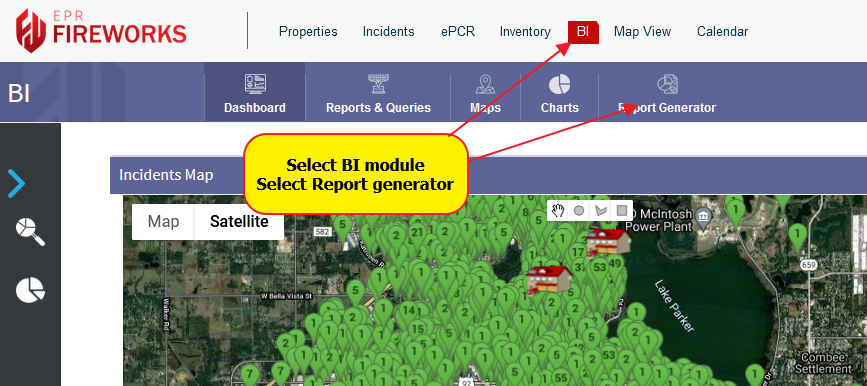This screenshot has height=386, width=867.
Task: Open the Calendar link
Action: point(722,32)
